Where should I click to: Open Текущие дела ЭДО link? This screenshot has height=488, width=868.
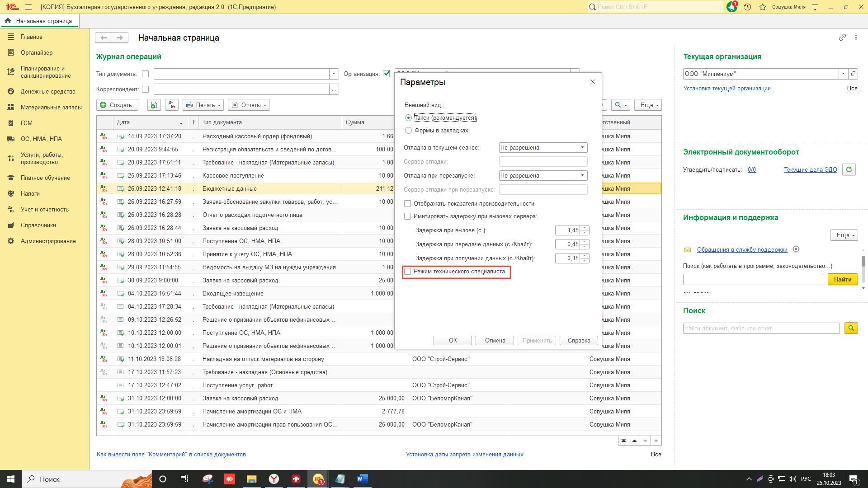pos(811,169)
